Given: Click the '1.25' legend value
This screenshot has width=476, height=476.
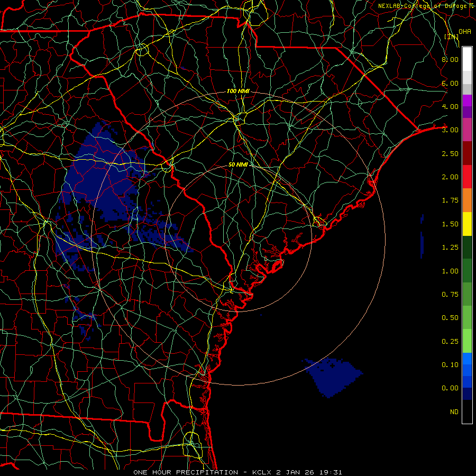Looking at the screenshot, I should point(450,248).
